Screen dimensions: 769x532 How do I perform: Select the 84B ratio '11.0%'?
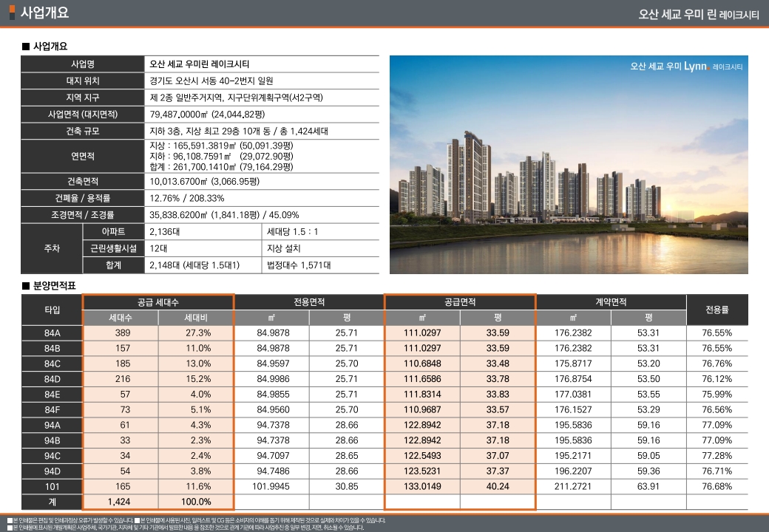click(x=198, y=348)
